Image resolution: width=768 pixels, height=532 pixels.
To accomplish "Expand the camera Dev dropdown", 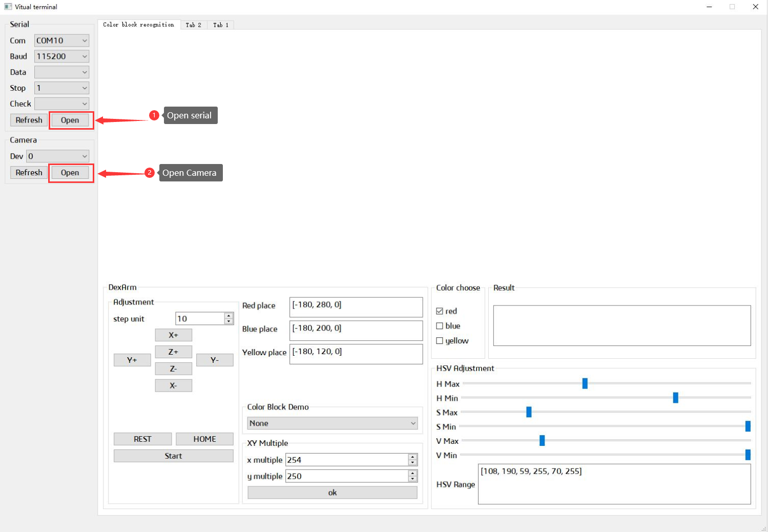I will pyautogui.click(x=58, y=156).
